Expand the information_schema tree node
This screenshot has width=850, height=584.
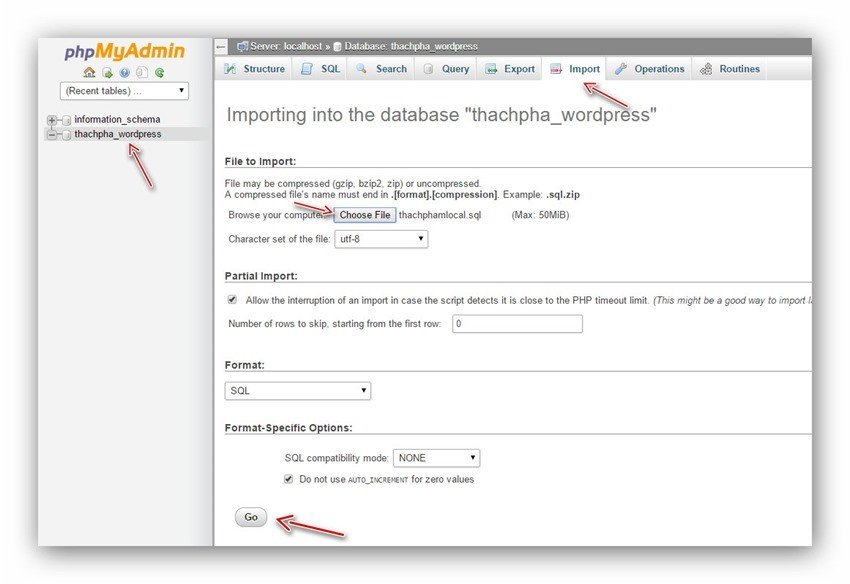52,120
